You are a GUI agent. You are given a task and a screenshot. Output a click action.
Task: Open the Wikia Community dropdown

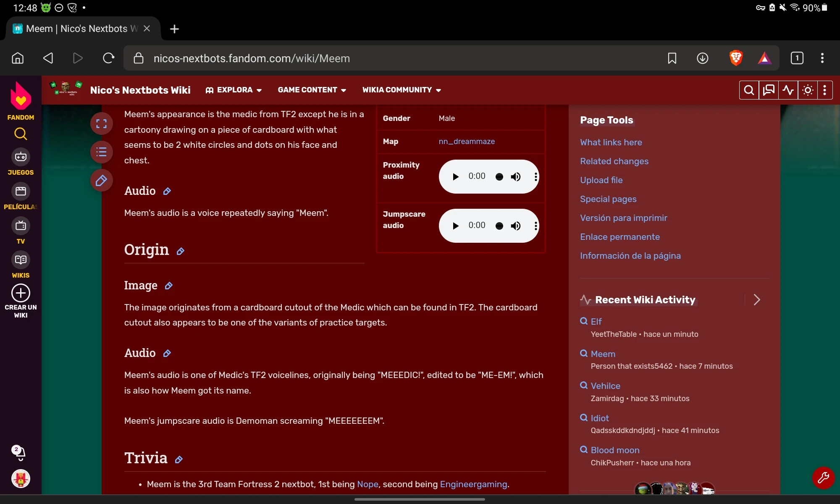click(x=402, y=90)
